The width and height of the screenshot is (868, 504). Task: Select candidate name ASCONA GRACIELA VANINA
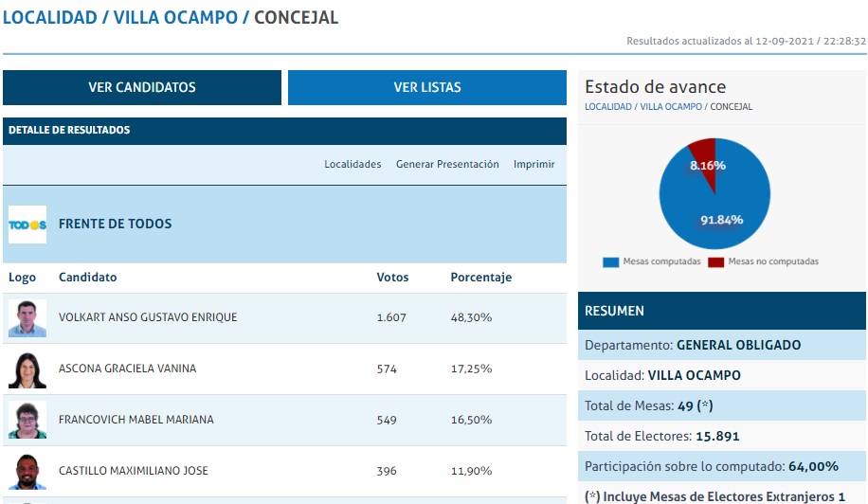(127, 369)
